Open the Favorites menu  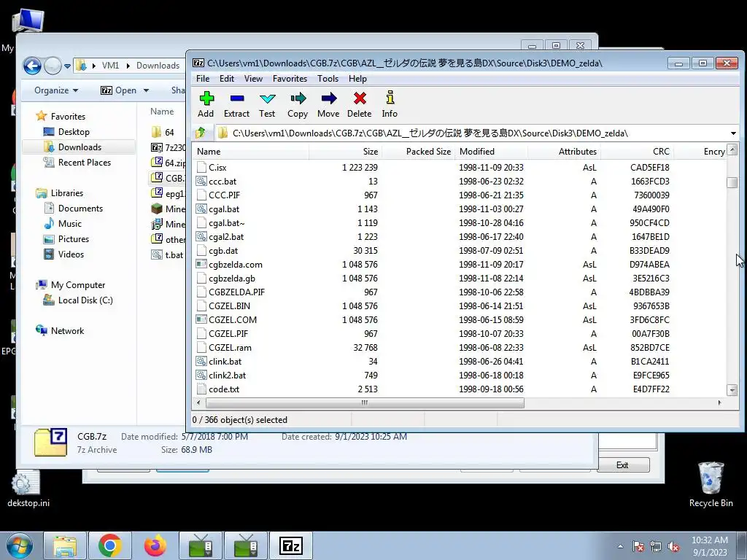tap(290, 79)
